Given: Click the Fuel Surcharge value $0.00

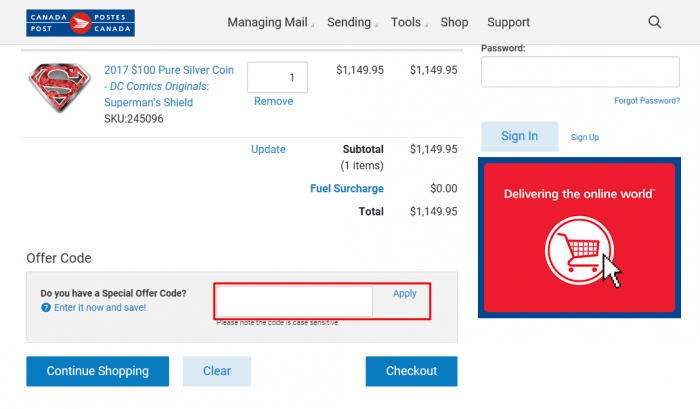Looking at the screenshot, I should pos(444,188).
